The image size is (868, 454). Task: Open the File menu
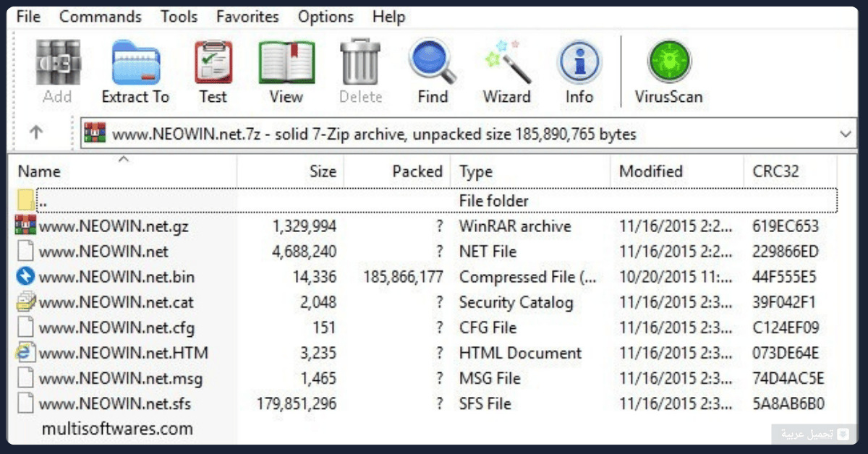(x=28, y=17)
